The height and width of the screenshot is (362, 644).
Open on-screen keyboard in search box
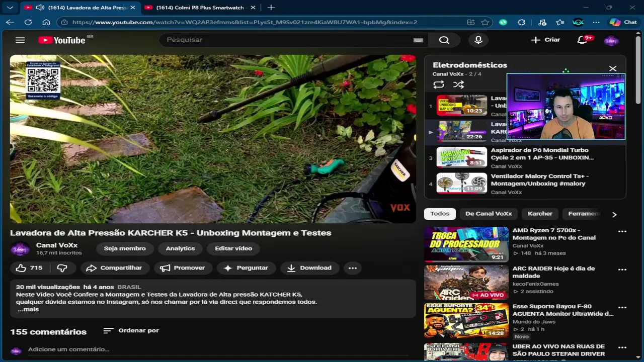tap(418, 40)
